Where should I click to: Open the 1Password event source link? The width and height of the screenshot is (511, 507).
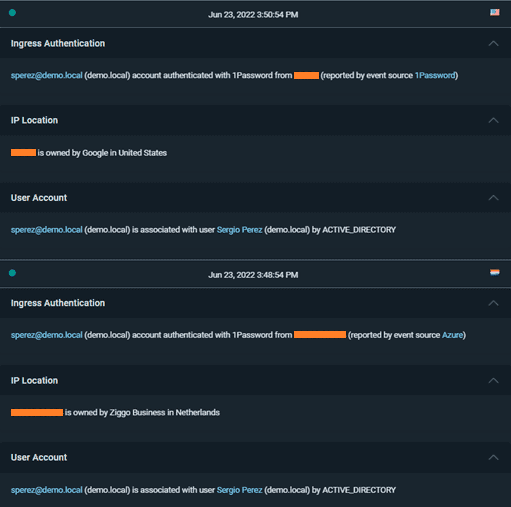click(435, 75)
